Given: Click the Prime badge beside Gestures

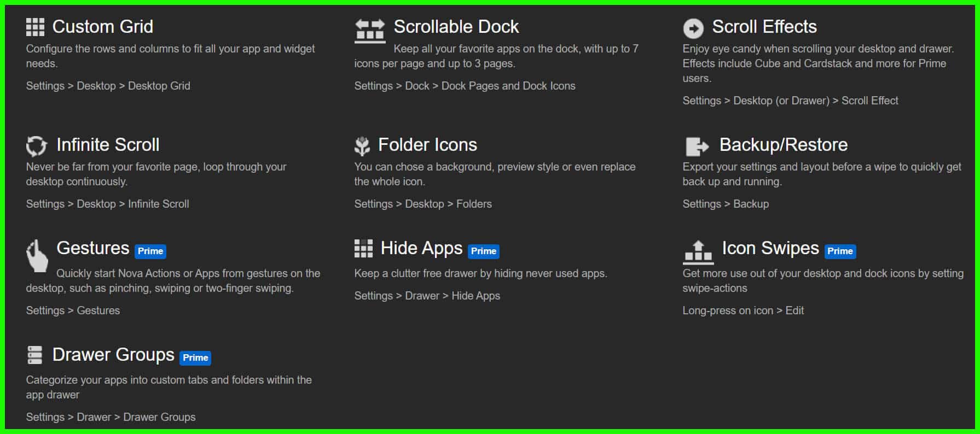Looking at the screenshot, I should pos(150,251).
